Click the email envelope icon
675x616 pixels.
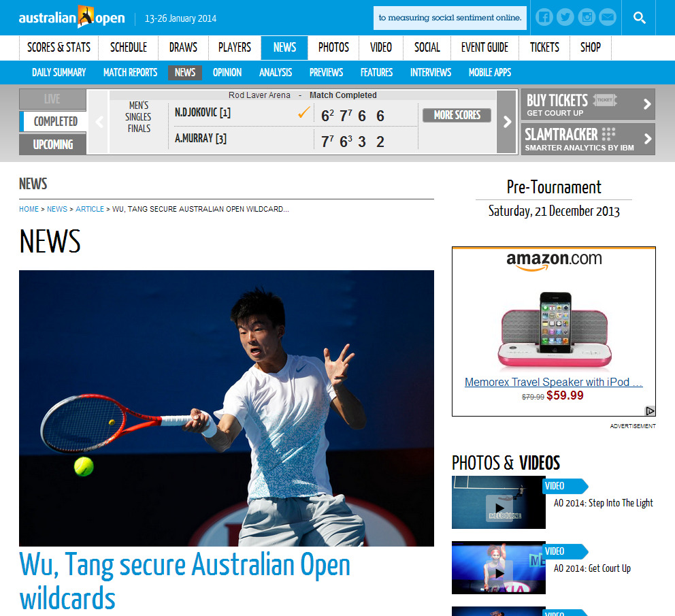click(x=608, y=17)
